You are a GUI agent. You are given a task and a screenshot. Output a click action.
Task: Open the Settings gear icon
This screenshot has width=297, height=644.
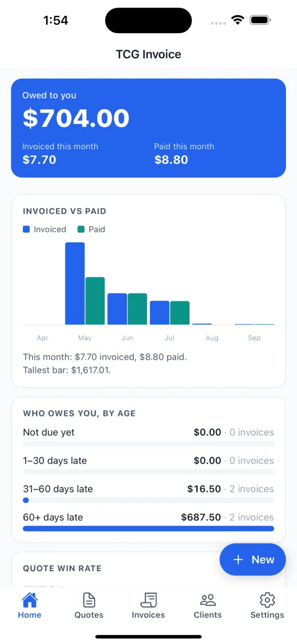point(267,600)
